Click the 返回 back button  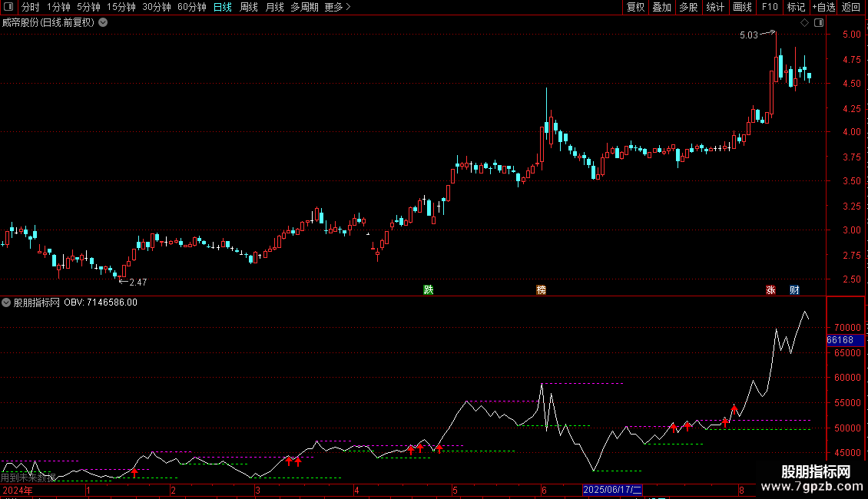(x=851, y=7)
